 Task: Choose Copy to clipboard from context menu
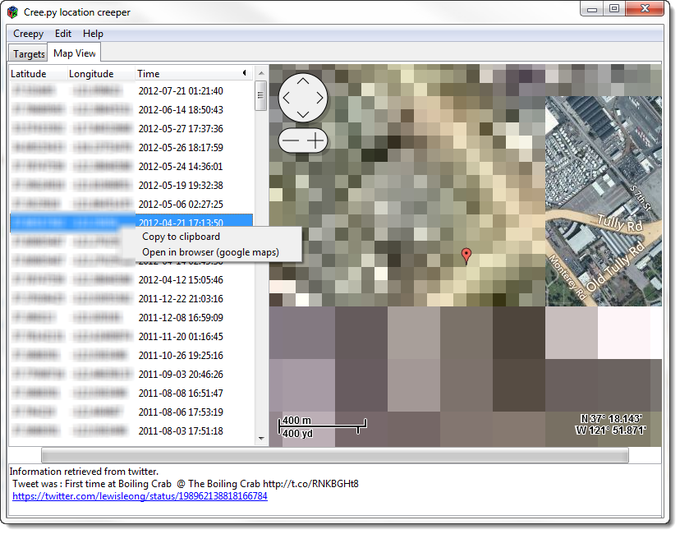coord(181,236)
